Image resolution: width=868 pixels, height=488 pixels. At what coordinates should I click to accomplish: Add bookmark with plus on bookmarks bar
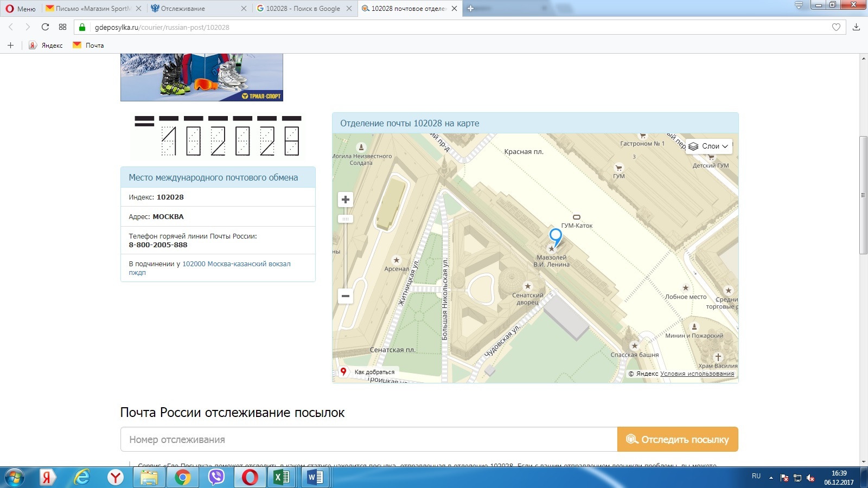coord(10,46)
